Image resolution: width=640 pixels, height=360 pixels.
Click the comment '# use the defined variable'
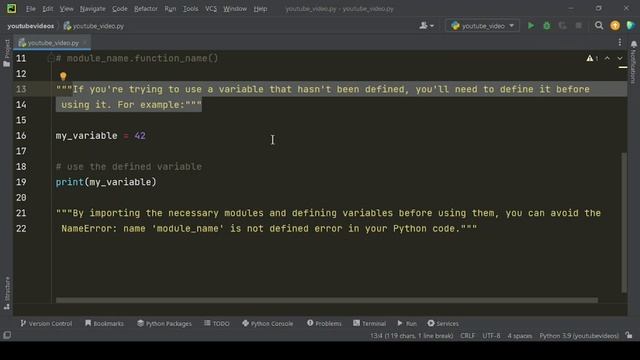129,167
